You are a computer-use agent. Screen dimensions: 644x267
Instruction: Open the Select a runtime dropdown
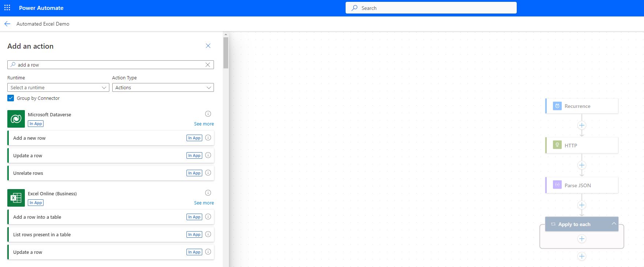click(58, 87)
